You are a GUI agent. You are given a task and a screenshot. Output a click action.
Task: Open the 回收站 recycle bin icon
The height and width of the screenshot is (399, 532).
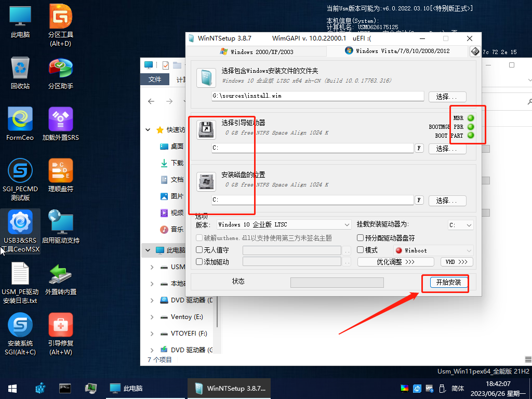click(20, 73)
